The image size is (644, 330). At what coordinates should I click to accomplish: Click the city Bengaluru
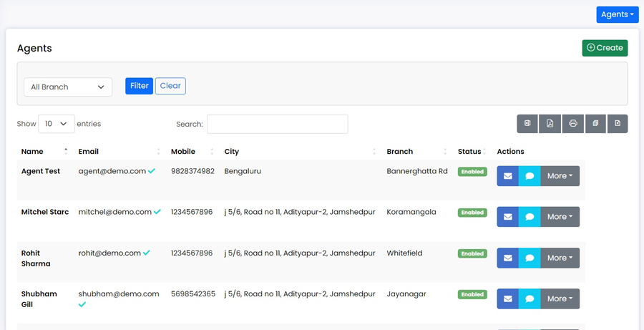pyautogui.click(x=243, y=171)
